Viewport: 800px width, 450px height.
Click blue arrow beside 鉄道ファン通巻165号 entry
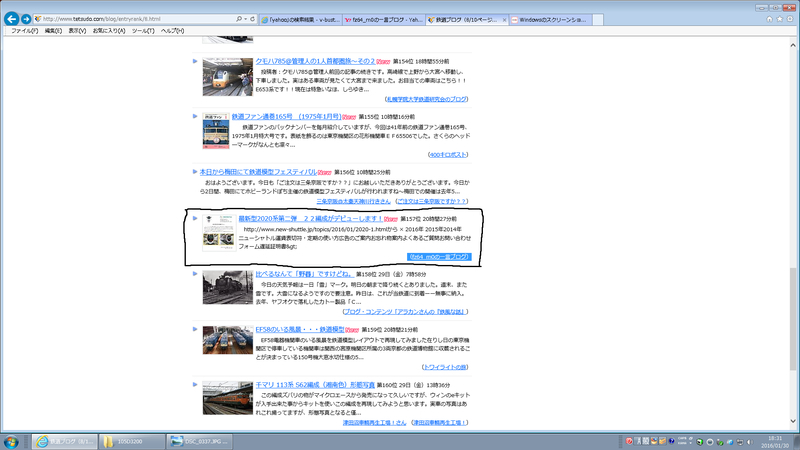tap(195, 116)
